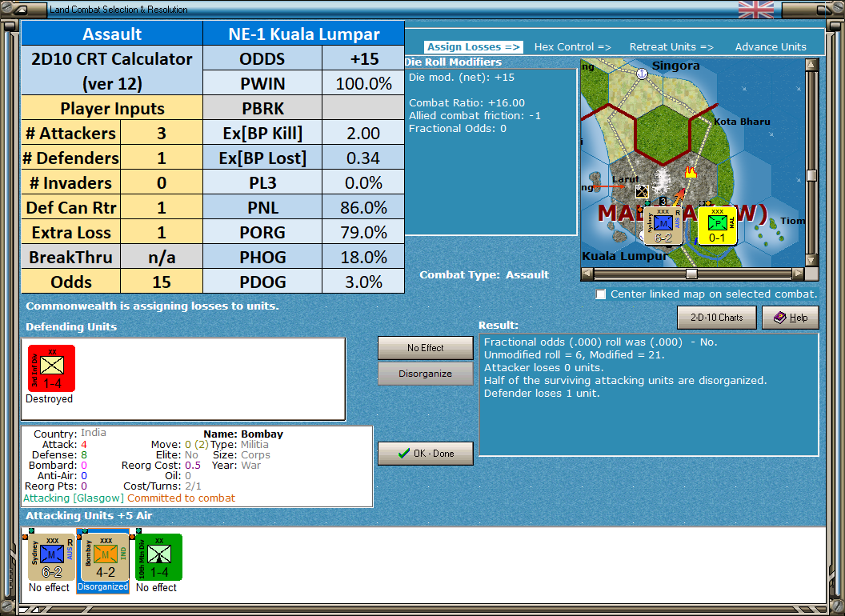Select the destroyed defending 1-4 unit
This screenshot has width=845, height=616.
(x=51, y=368)
